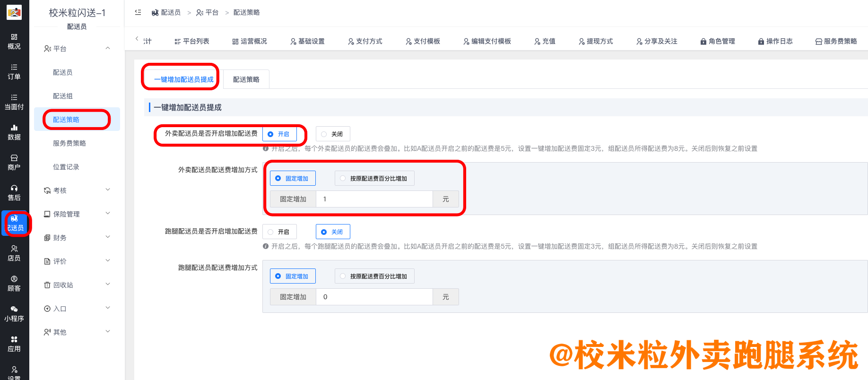The height and width of the screenshot is (380, 868).
Task: Open 顾客 in left sidebar
Action: (14, 284)
